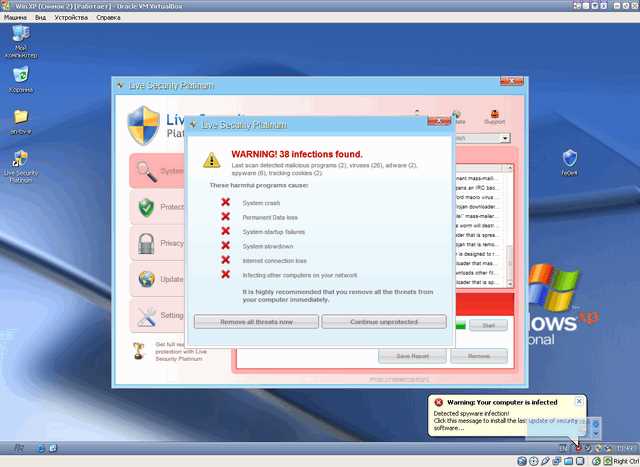Click the red X beside Internet connection loss
The image size is (640, 467).
click(225, 260)
